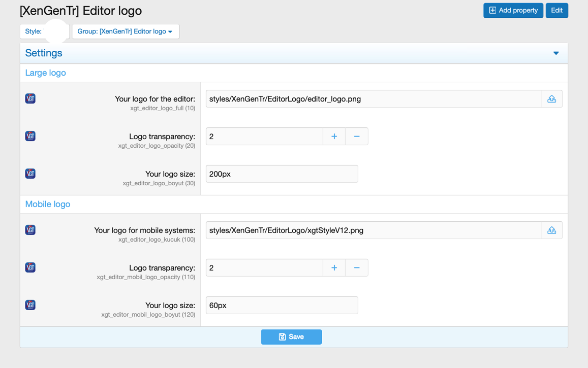
Task: Increase mobile logo transparency value
Action: pos(334,268)
